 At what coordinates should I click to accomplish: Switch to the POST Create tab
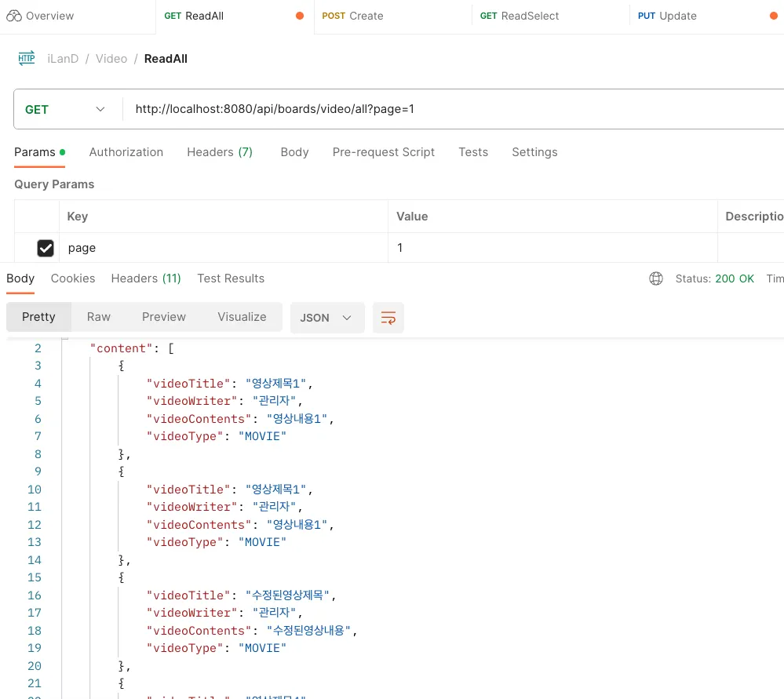[353, 16]
